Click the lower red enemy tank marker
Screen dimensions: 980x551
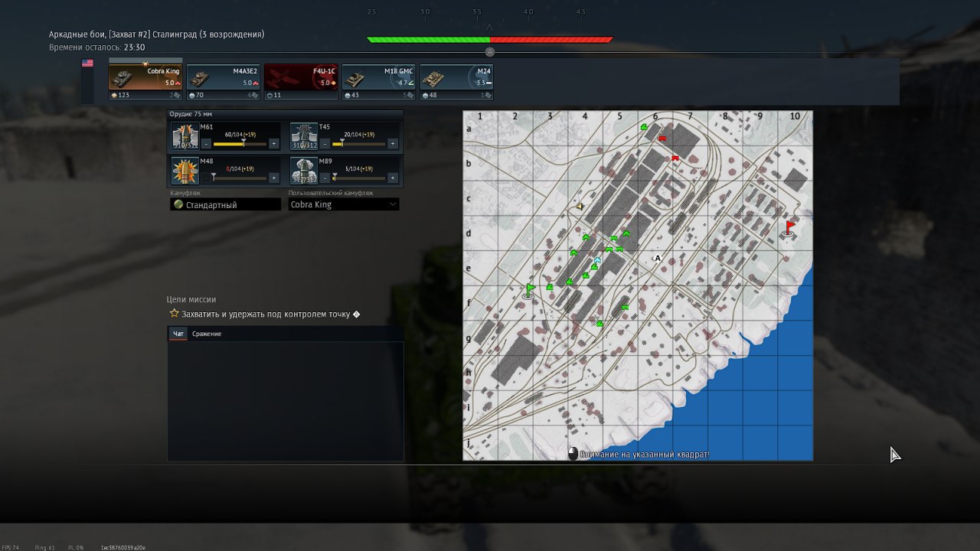pyautogui.click(x=675, y=158)
